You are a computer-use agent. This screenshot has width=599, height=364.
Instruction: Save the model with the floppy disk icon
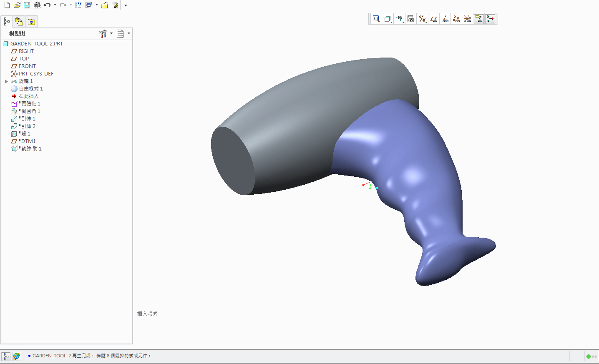(27, 5)
